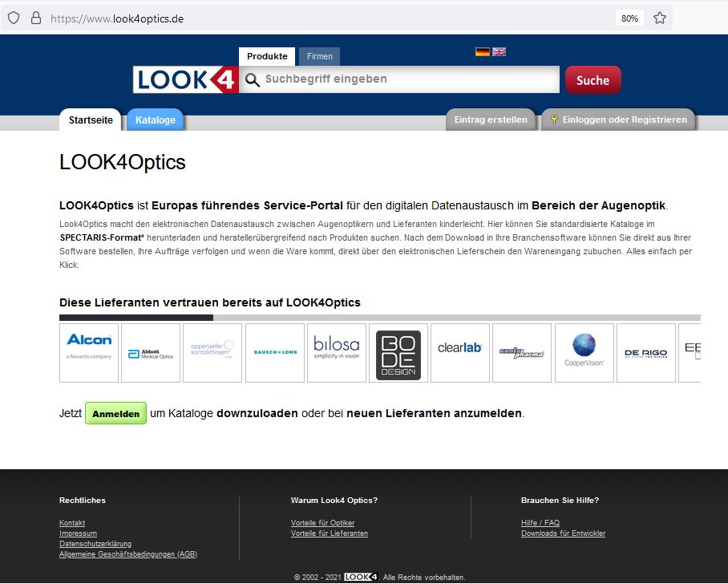Open the BODE Design supplier logo
Viewport: 728px width, 584px height.
398,353
